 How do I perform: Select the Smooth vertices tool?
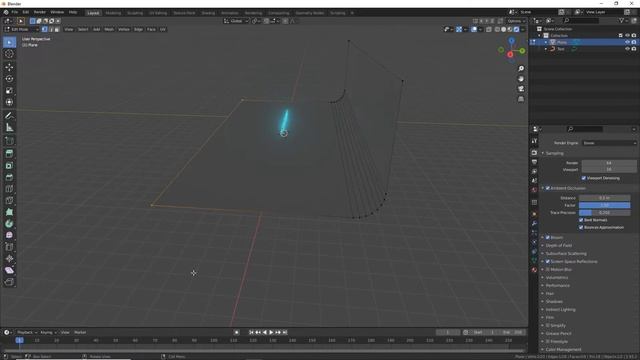(x=9, y=235)
